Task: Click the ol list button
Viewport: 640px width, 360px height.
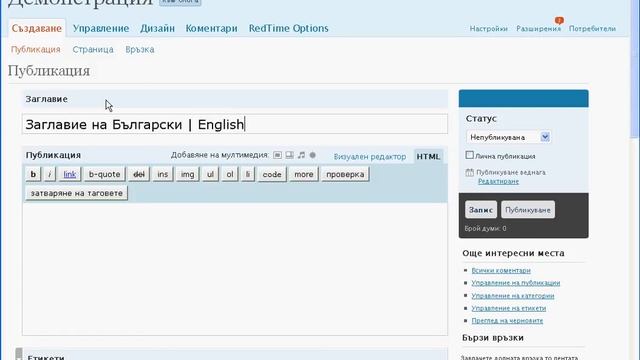Action: [230, 174]
